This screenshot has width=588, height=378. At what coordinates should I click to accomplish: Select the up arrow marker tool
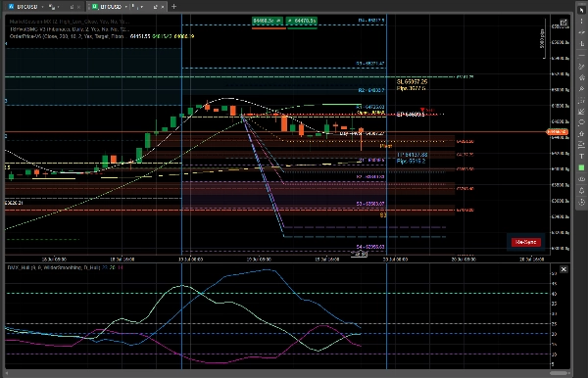click(x=581, y=134)
